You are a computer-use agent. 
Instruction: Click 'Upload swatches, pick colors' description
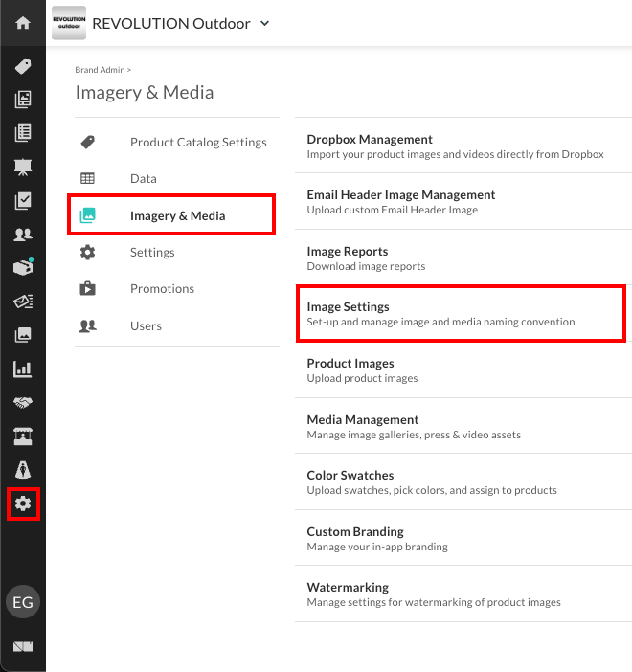tap(432, 490)
